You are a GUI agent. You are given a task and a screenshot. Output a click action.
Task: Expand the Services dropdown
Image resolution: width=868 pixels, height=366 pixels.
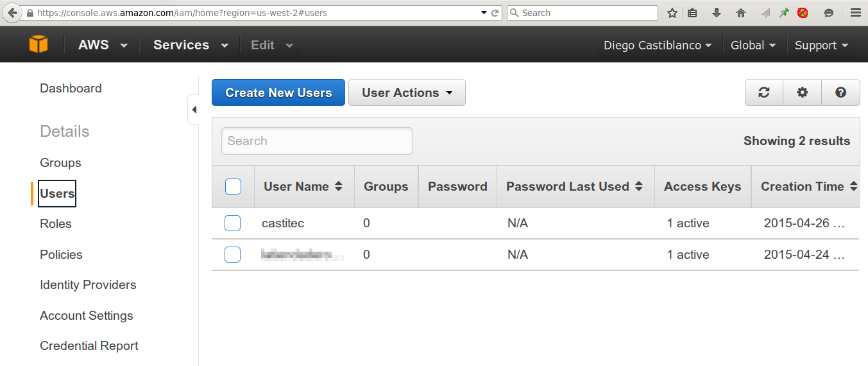click(x=191, y=45)
